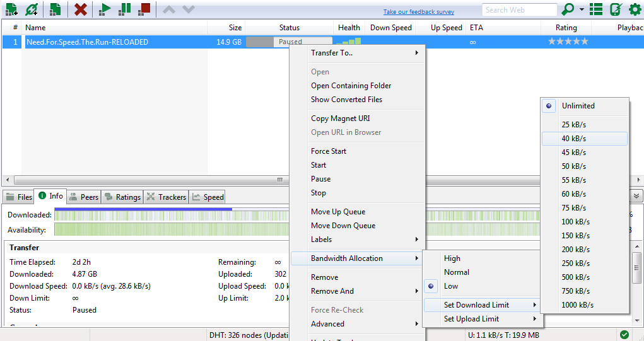Select Low bandwidth allocation
This screenshot has width=644, height=341.
click(482, 286)
